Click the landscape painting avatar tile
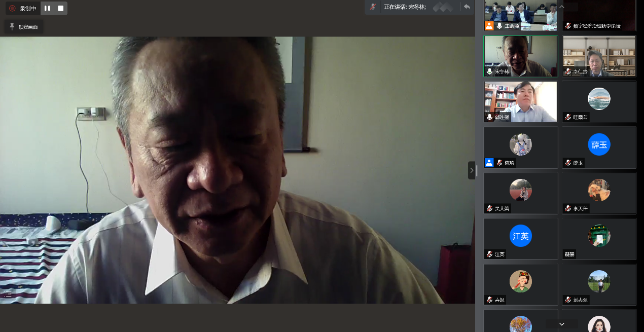The image size is (644, 332). [x=599, y=102]
